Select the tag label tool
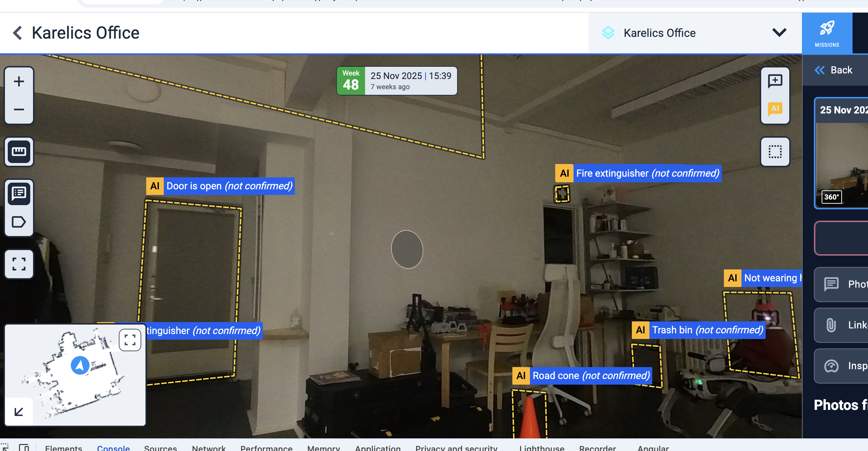The height and width of the screenshot is (451, 868). pyautogui.click(x=19, y=222)
